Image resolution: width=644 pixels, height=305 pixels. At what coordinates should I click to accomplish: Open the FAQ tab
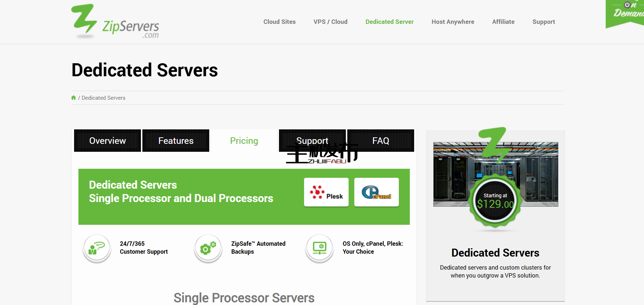(381, 141)
